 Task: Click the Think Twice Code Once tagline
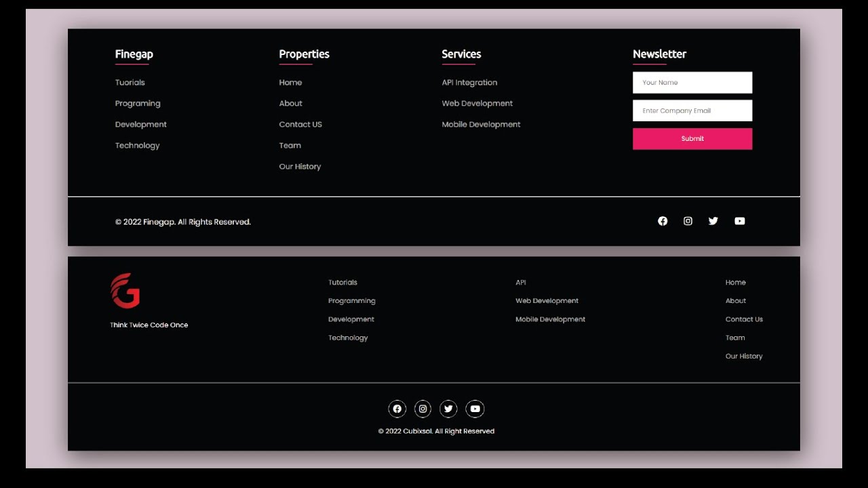click(149, 325)
